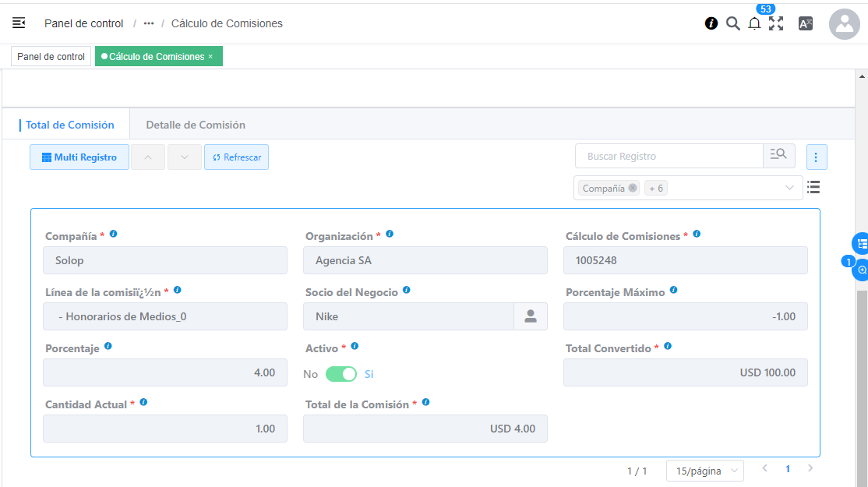Toggle the Activo switch

point(341,374)
